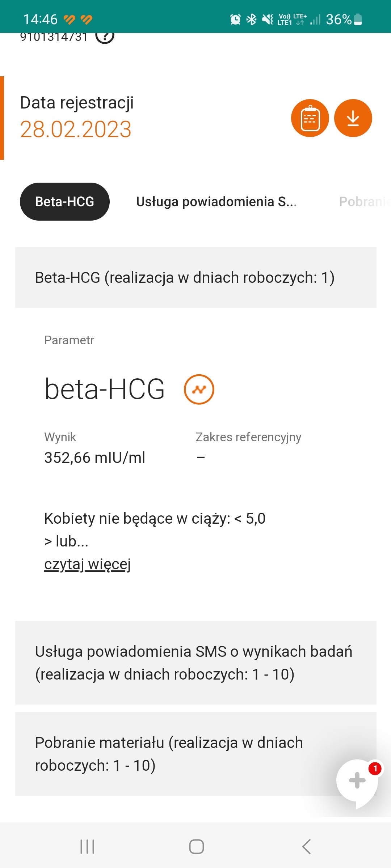Tap the registration date 28.02.2023

(x=76, y=129)
